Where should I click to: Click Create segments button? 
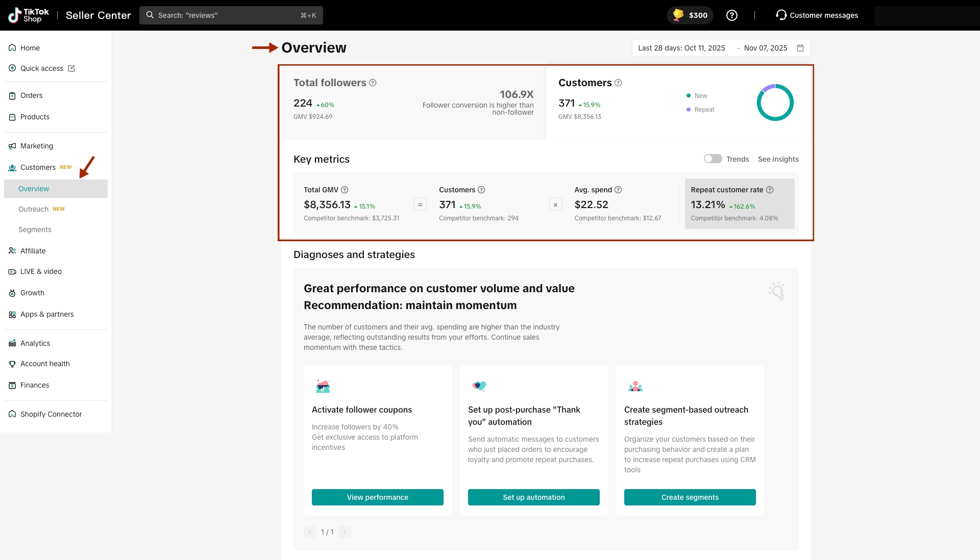(690, 497)
